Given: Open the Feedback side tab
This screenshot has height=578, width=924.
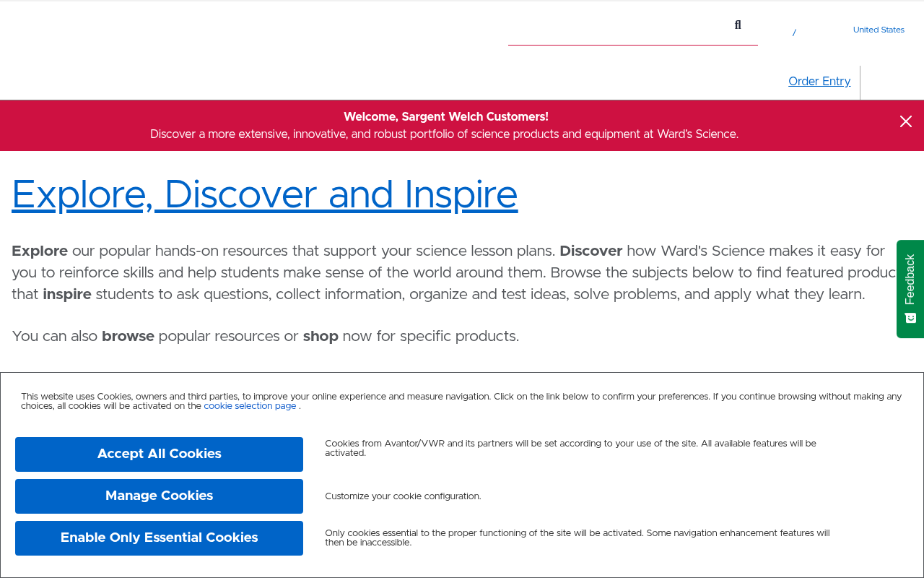Looking at the screenshot, I should [x=910, y=289].
